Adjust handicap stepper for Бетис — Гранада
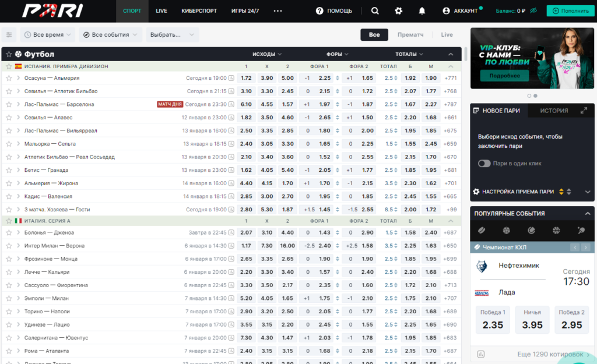This screenshot has width=597, height=364. pyautogui.click(x=338, y=170)
